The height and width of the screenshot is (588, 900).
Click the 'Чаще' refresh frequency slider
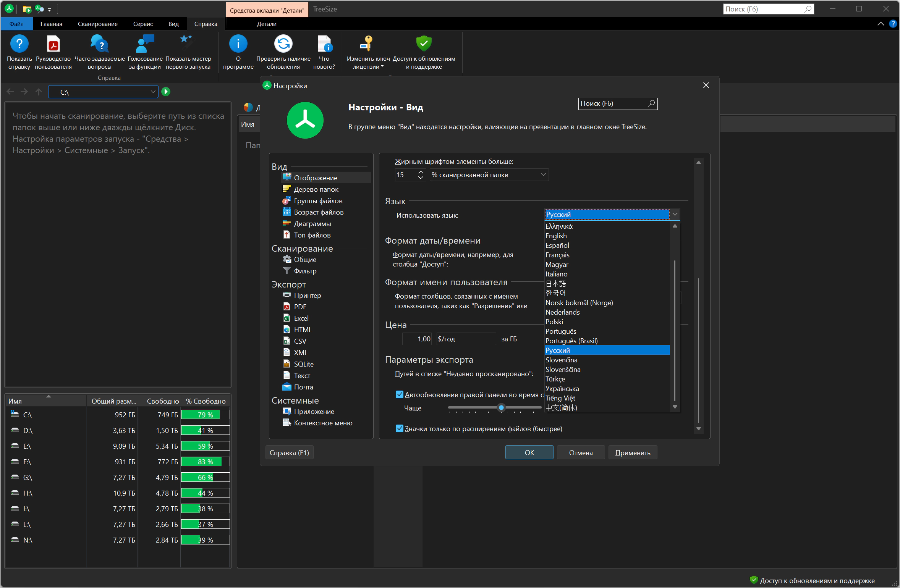point(501,408)
